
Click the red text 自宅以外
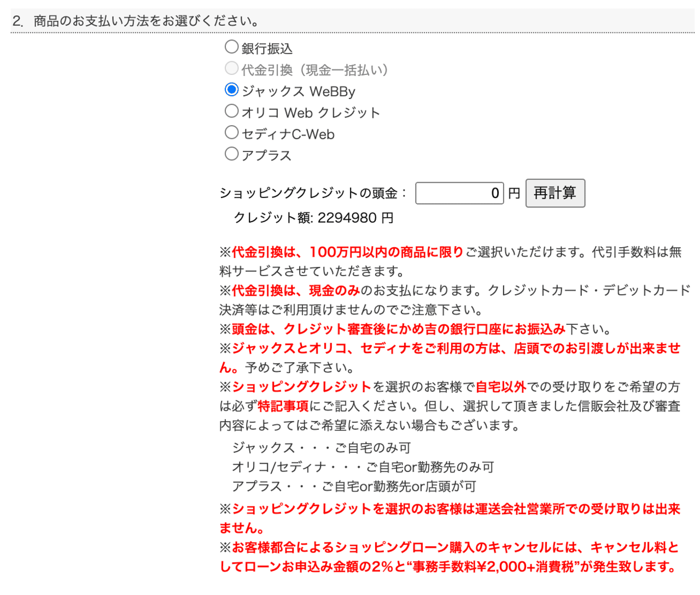click(501, 387)
